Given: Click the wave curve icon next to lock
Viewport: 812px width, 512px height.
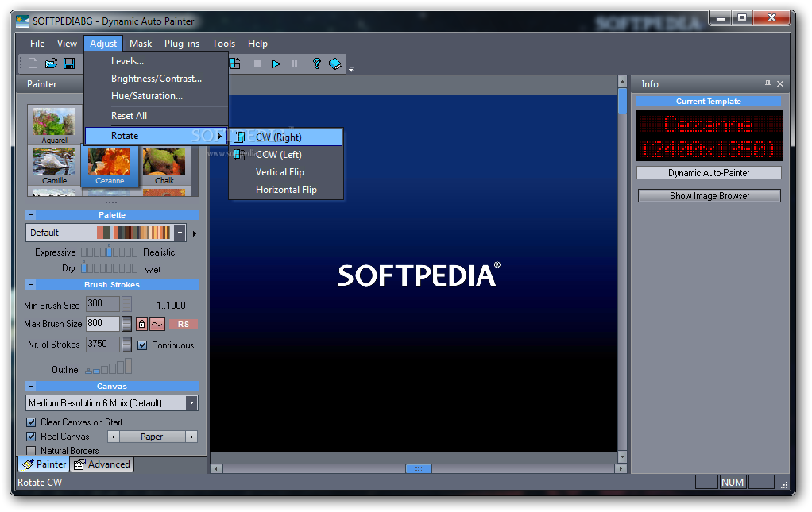Looking at the screenshot, I should (157, 324).
